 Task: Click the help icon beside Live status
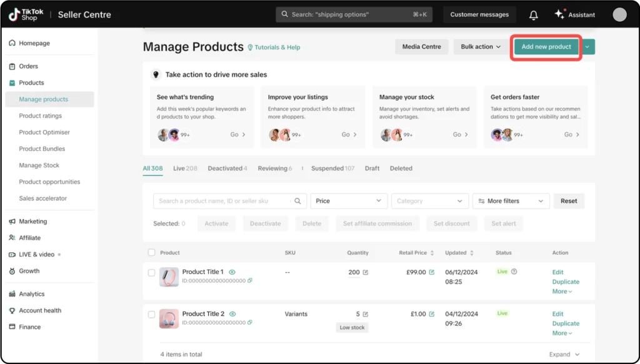pos(514,272)
